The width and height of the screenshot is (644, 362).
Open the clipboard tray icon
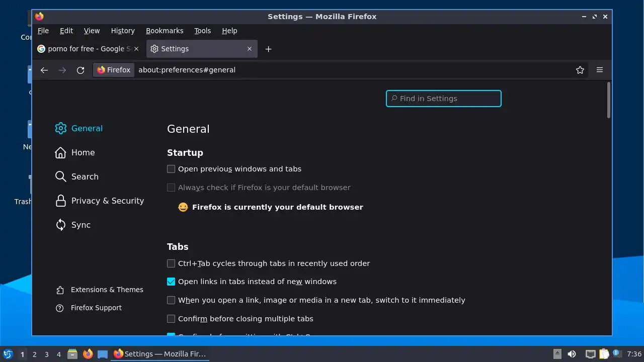pyautogui.click(x=604, y=354)
